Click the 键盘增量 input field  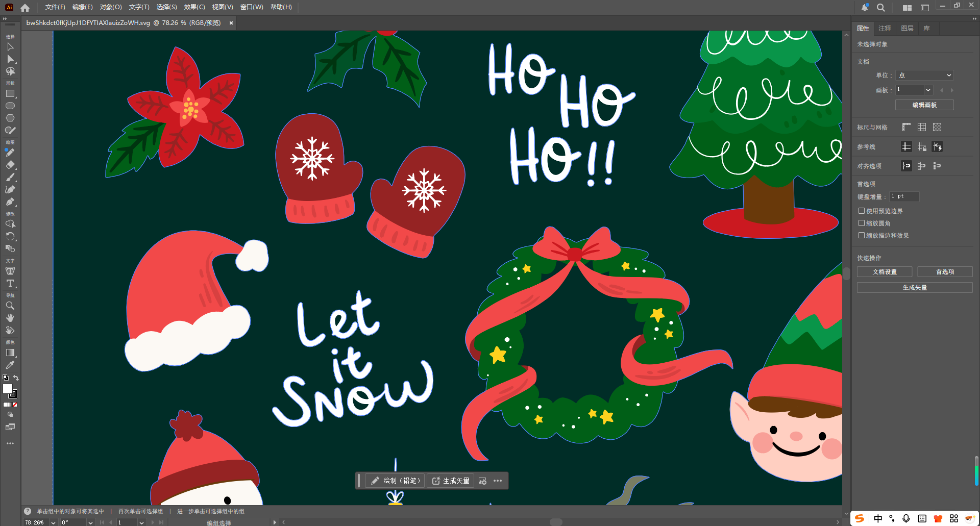tap(904, 196)
